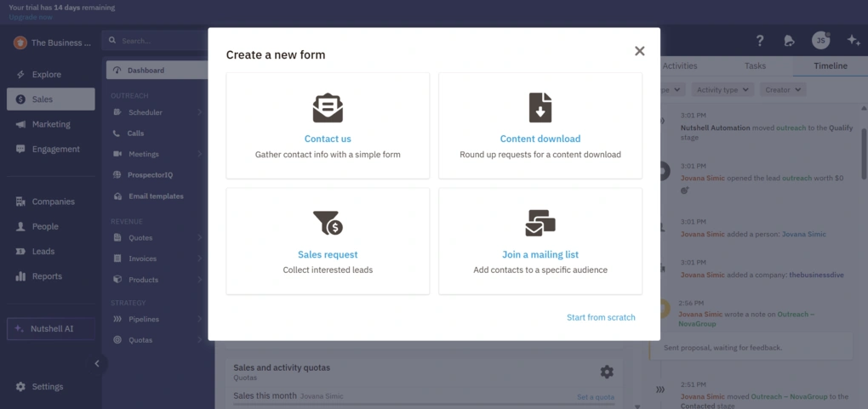Screen dimensions: 868x409
Task: Collapse the sidebar with chevron button
Action: tap(97, 364)
